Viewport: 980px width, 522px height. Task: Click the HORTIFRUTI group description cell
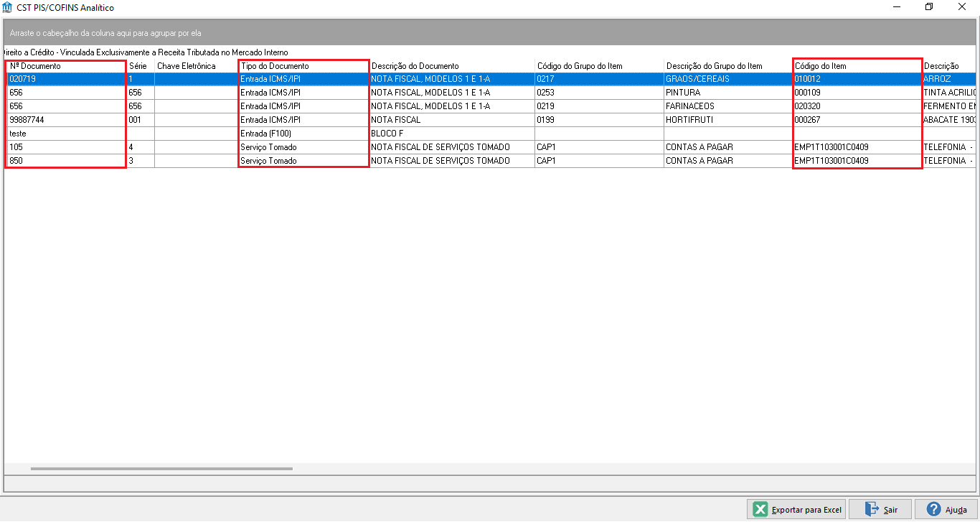(728, 120)
